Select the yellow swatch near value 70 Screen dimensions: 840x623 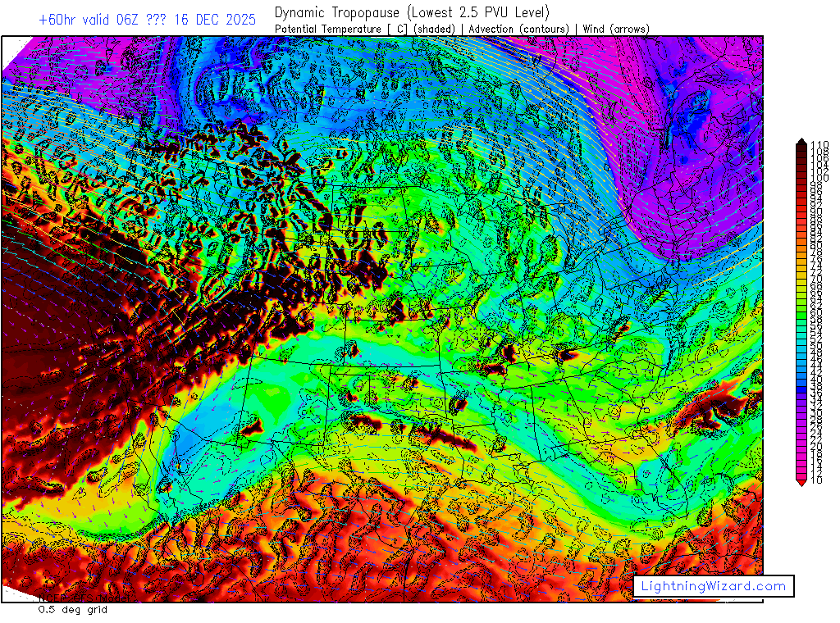click(801, 279)
